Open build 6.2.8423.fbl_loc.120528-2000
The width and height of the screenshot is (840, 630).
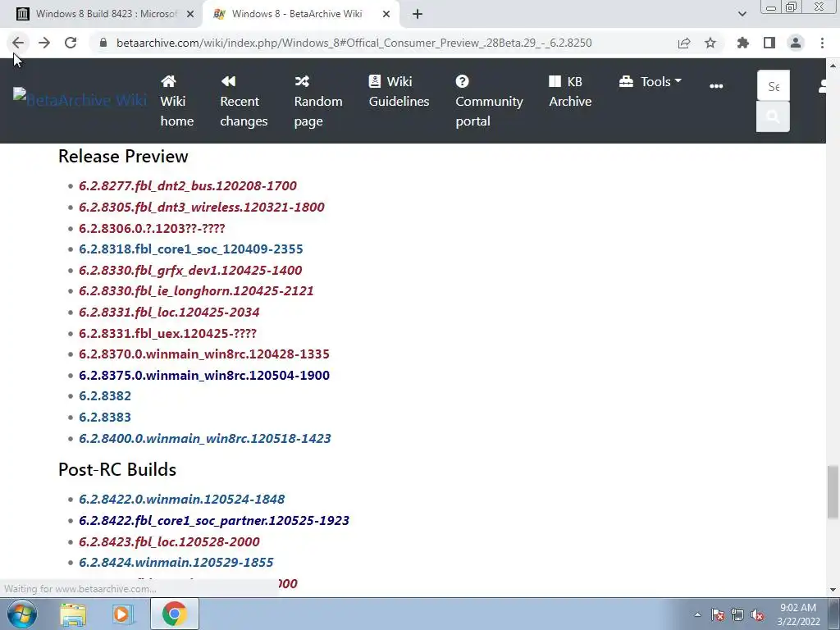169,542
